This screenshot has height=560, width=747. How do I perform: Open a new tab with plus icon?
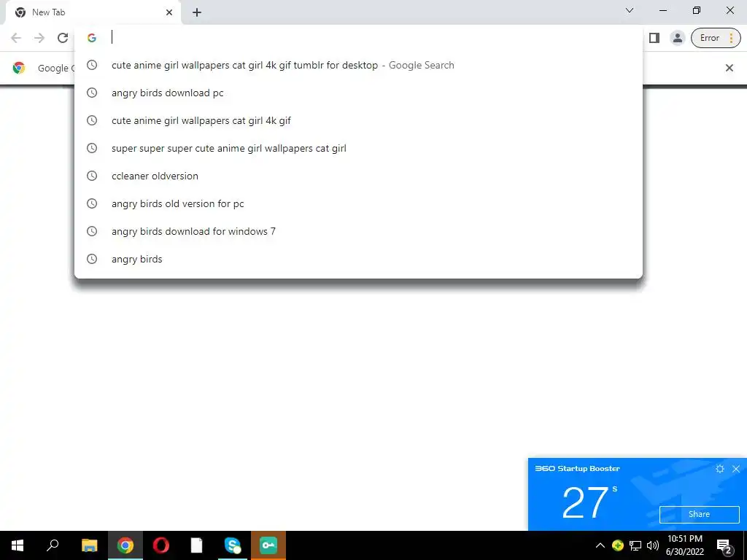click(x=197, y=12)
